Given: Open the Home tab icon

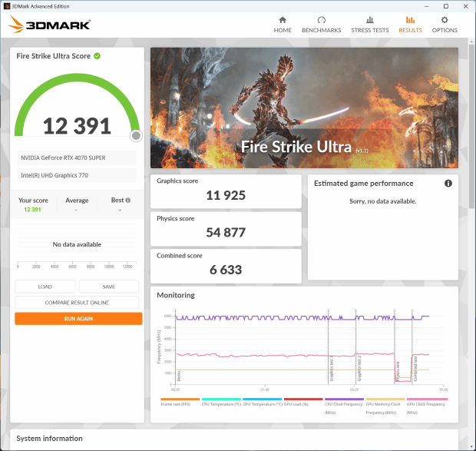Looking at the screenshot, I should (x=283, y=20).
